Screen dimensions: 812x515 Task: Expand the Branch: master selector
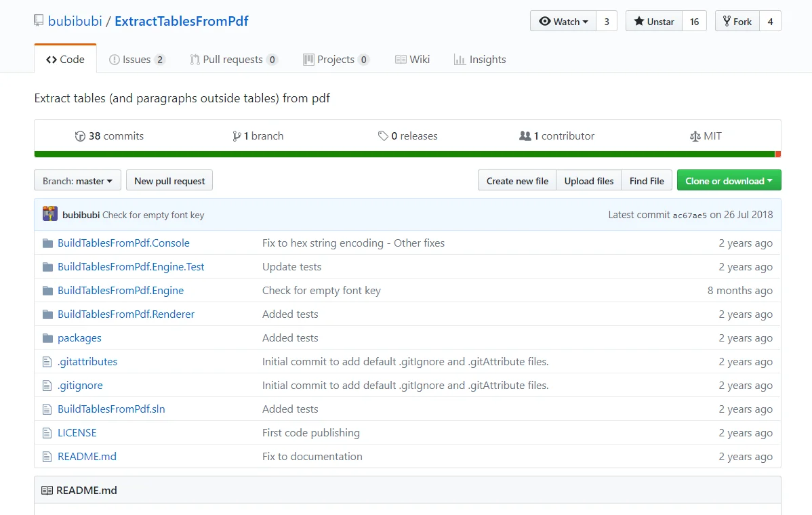[78, 181]
